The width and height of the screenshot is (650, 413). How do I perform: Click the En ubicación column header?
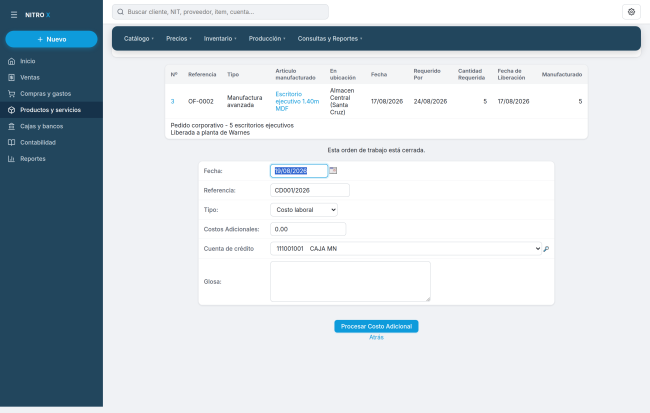tap(343, 75)
